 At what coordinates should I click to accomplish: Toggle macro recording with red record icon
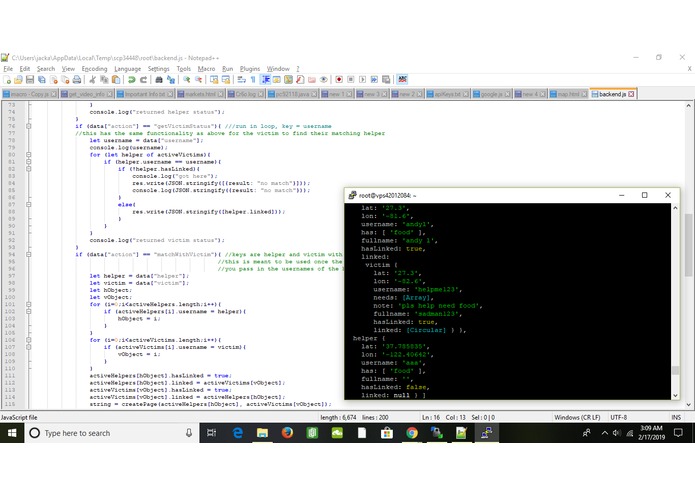[x=339, y=80]
